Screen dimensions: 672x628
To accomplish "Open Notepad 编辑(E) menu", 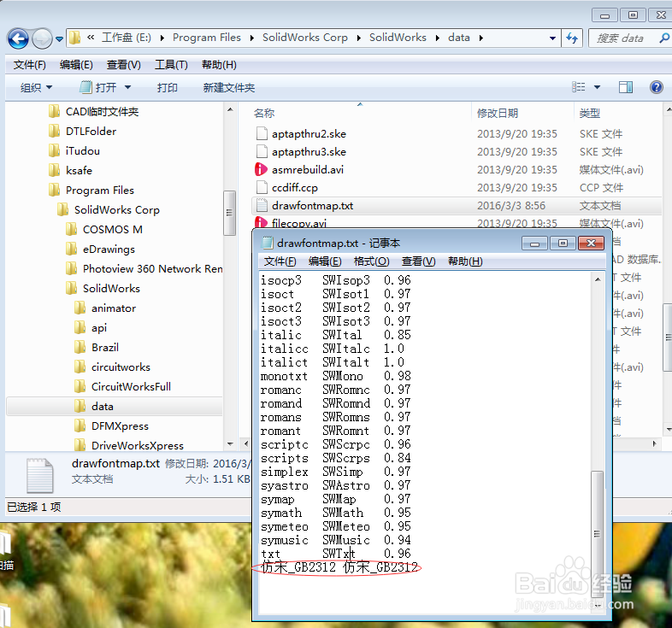I will (325, 261).
